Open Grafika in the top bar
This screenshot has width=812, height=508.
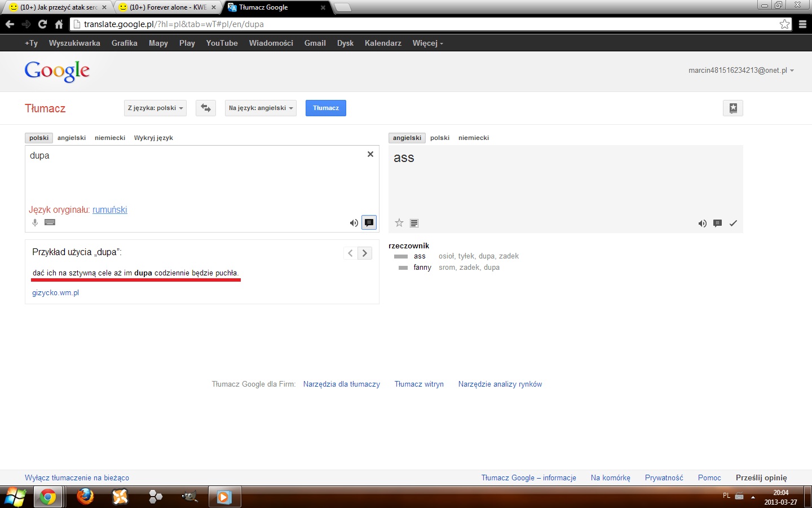(125, 43)
